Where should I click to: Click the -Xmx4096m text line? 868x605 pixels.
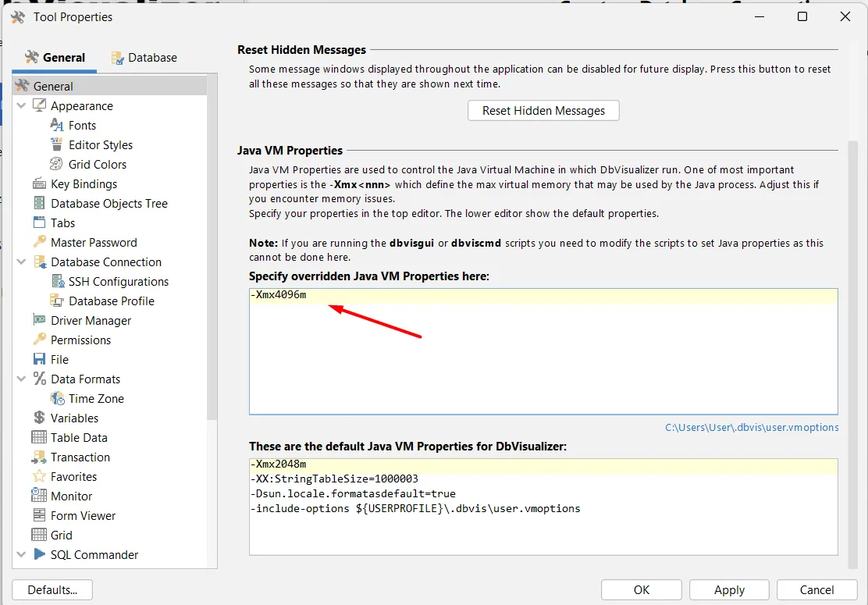pyautogui.click(x=279, y=295)
